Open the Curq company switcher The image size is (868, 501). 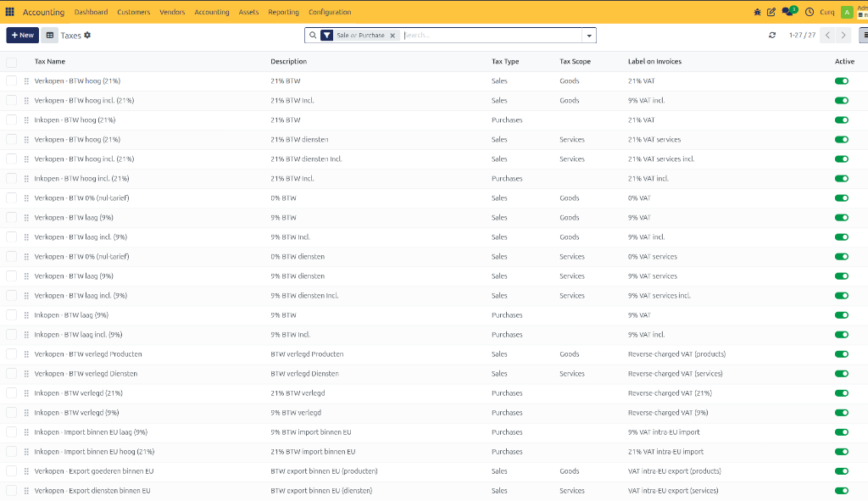(827, 12)
